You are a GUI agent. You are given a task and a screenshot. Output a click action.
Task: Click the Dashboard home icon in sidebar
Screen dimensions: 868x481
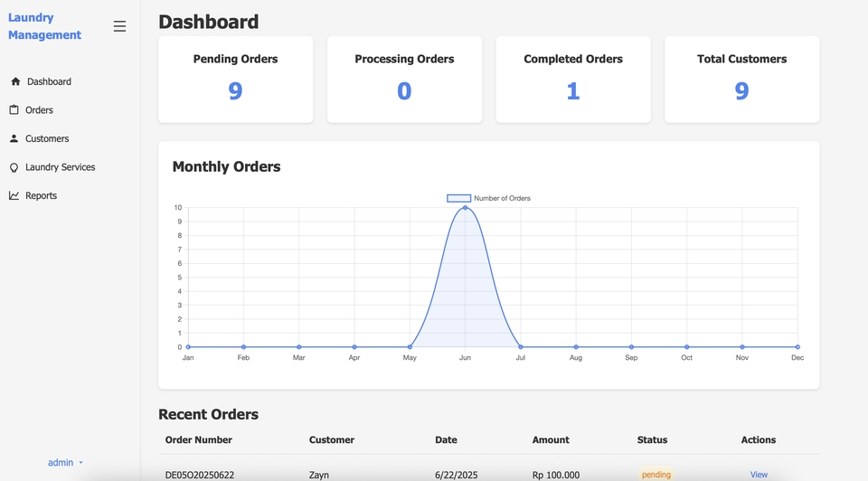[15, 81]
